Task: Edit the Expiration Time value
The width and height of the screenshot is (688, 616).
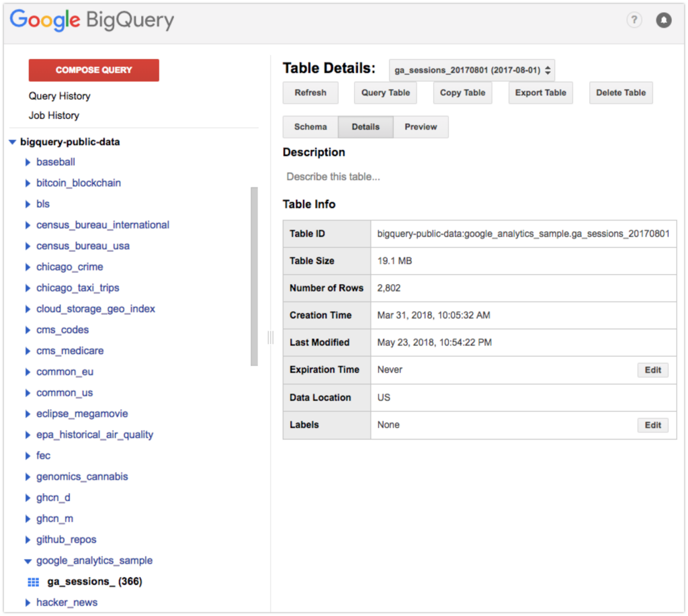Action: 653,370
